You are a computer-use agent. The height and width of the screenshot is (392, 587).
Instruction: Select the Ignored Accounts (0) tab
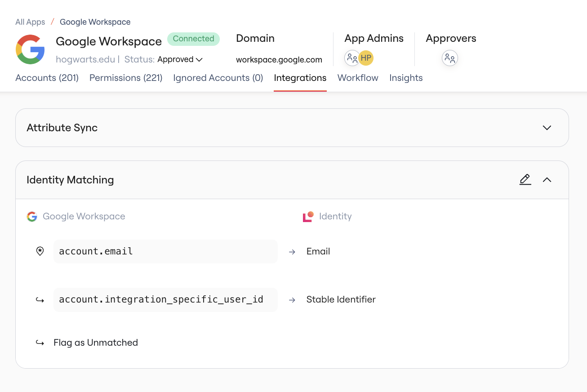[x=218, y=78]
